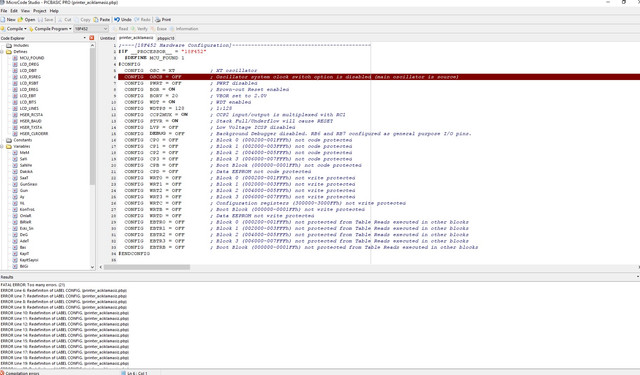Select the KayitSayisi variable in Code Explorer
Screen dimensions: 640x375
coord(26,260)
